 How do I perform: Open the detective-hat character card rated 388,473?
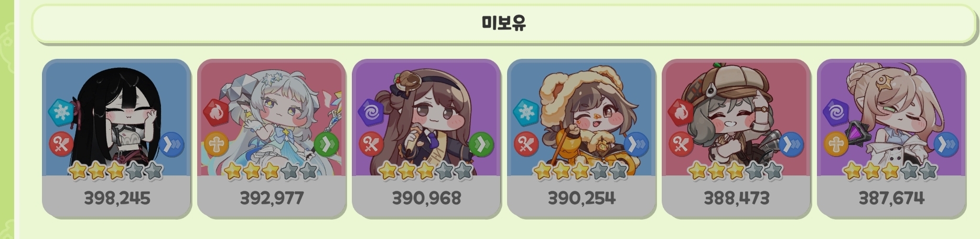(736, 138)
